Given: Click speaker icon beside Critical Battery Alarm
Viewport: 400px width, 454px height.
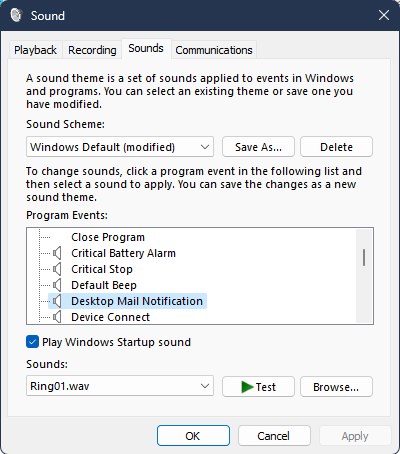Looking at the screenshot, I should [57, 253].
